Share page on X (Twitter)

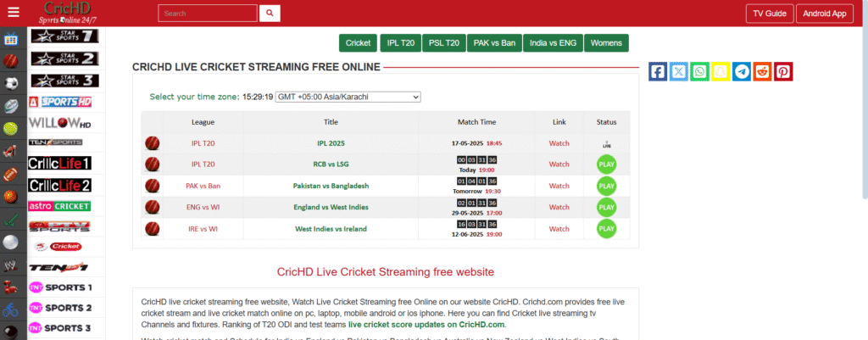coord(679,71)
